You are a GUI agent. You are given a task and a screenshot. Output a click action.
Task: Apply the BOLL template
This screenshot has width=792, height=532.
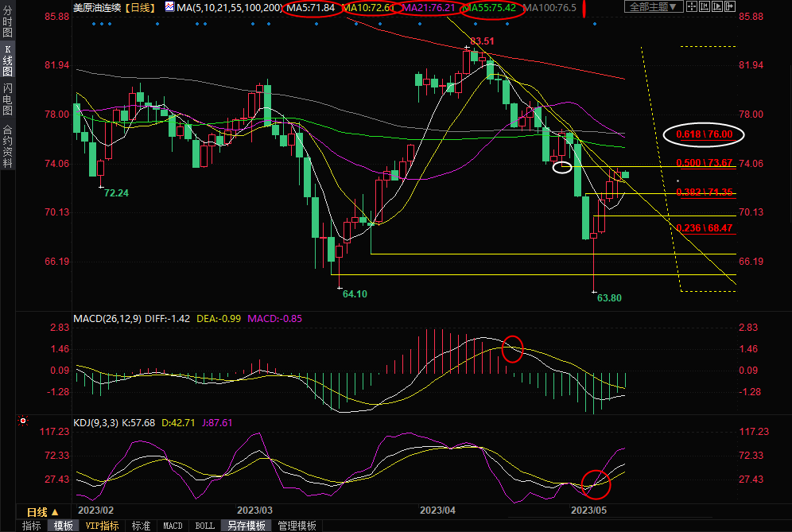click(x=204, y=526)
